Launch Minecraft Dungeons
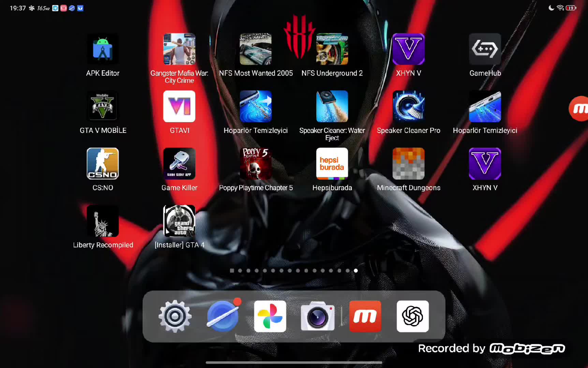 (x=409, y=164)
